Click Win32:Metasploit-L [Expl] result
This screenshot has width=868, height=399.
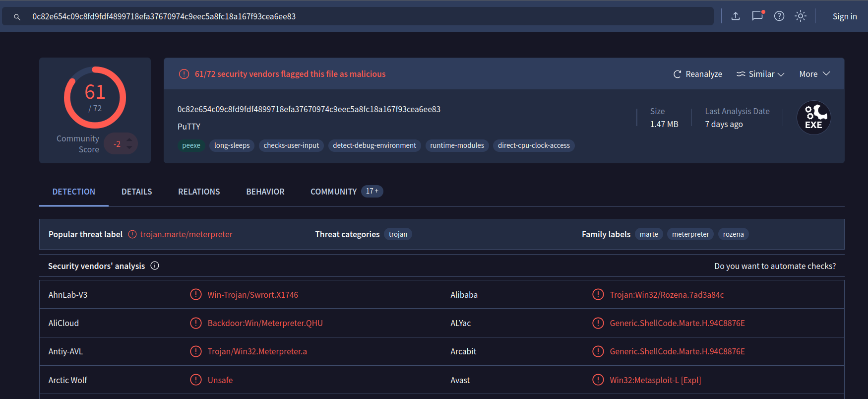[655, 380]
